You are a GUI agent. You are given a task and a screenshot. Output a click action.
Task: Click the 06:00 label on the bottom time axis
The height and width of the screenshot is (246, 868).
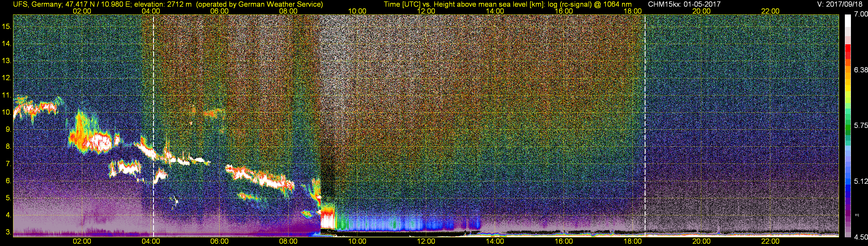[219, 241]
